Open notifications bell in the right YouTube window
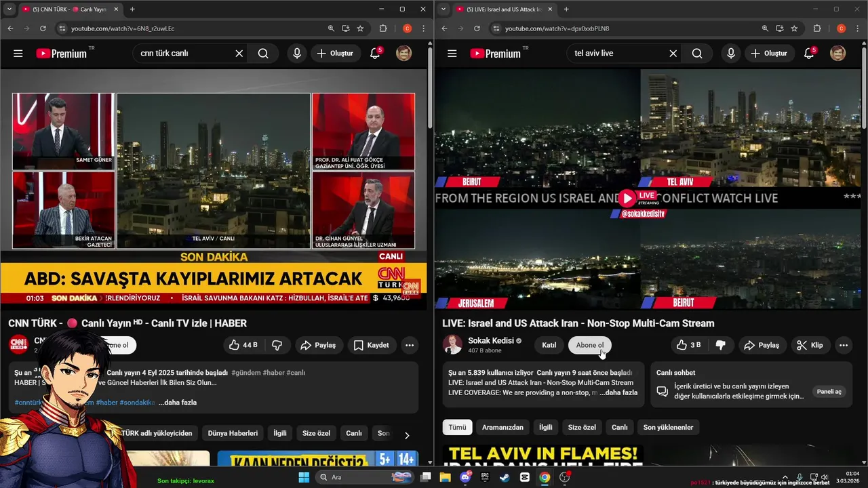The width and height of the screenshot is (868, 488). point(809,54)
